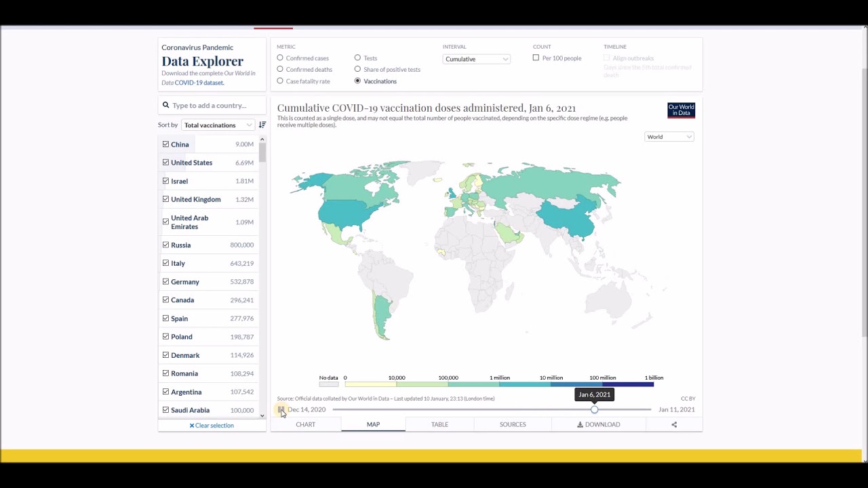Select the Tests radio button
868x488 pixels.
coord(357,58)
